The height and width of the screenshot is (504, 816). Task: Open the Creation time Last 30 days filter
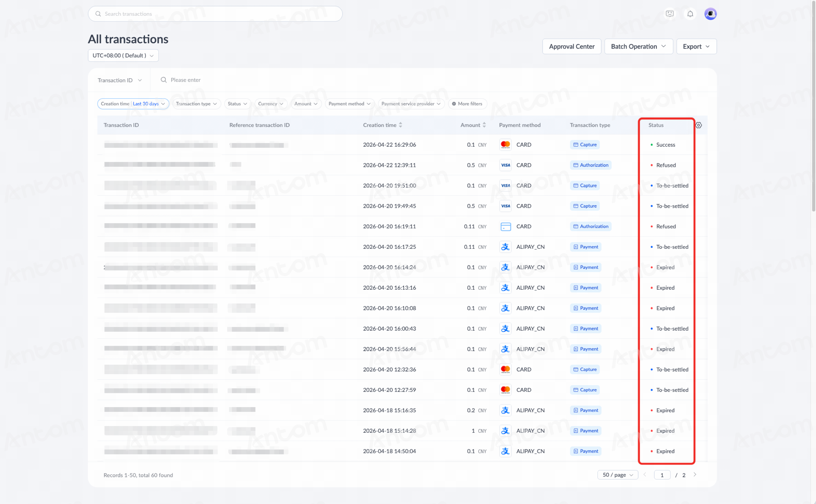pyautogui.click(x=133, y=104)
